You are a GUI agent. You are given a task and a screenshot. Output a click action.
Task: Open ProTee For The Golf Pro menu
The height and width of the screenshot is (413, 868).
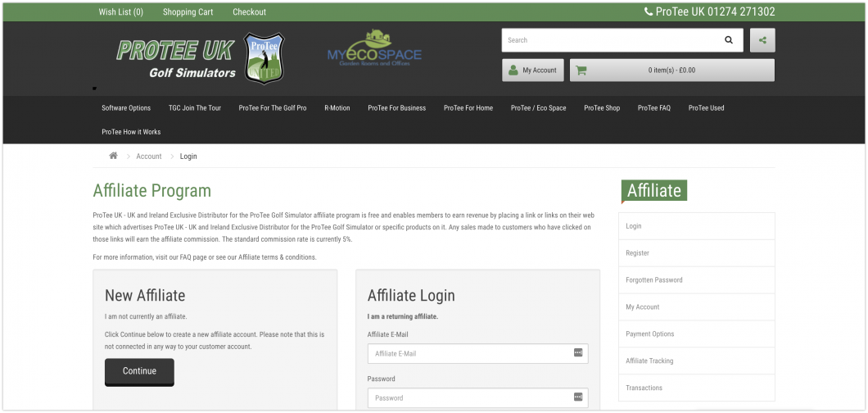(x=273, y=108)
